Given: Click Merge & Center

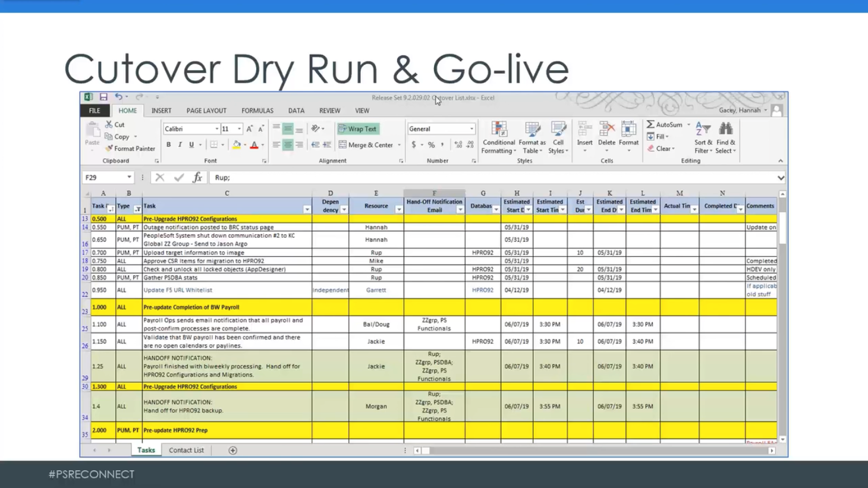Looking at the screenshot, I should 366,144.
